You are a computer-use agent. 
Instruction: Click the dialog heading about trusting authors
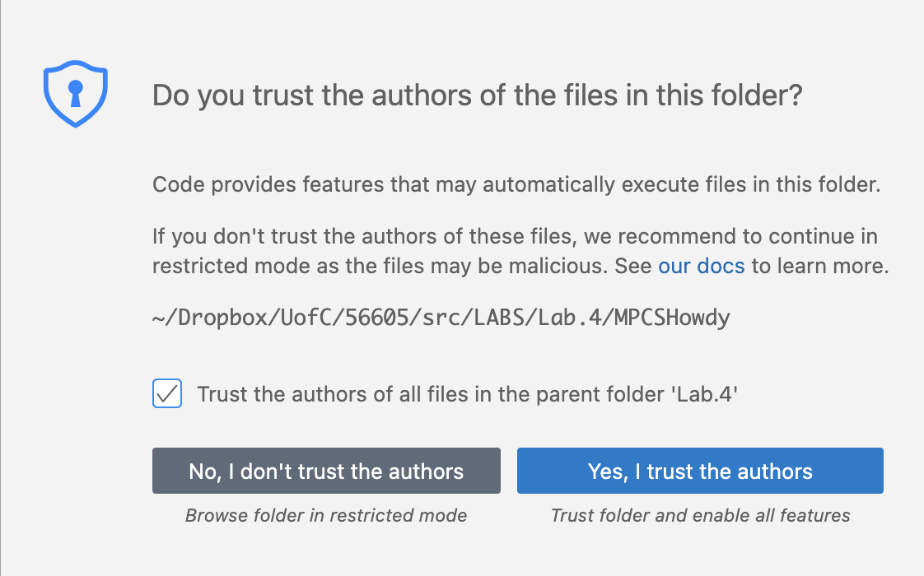pos(477,95)
